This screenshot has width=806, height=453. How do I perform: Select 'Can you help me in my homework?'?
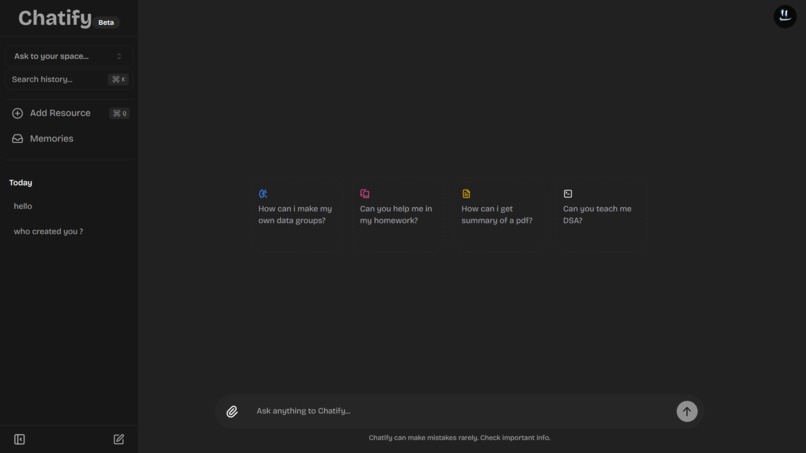coord(398,214)
